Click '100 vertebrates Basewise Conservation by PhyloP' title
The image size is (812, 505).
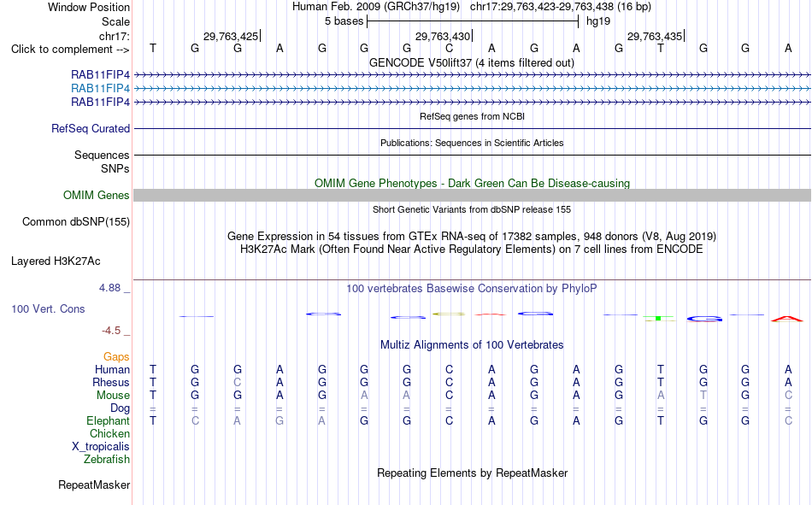(x=472, y=289)
